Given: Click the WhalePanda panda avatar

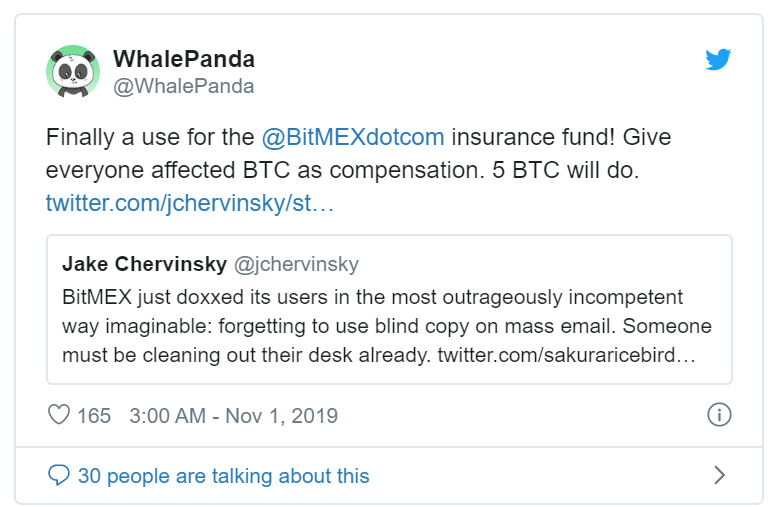Looking at the screenshot, I should point(73,71).
